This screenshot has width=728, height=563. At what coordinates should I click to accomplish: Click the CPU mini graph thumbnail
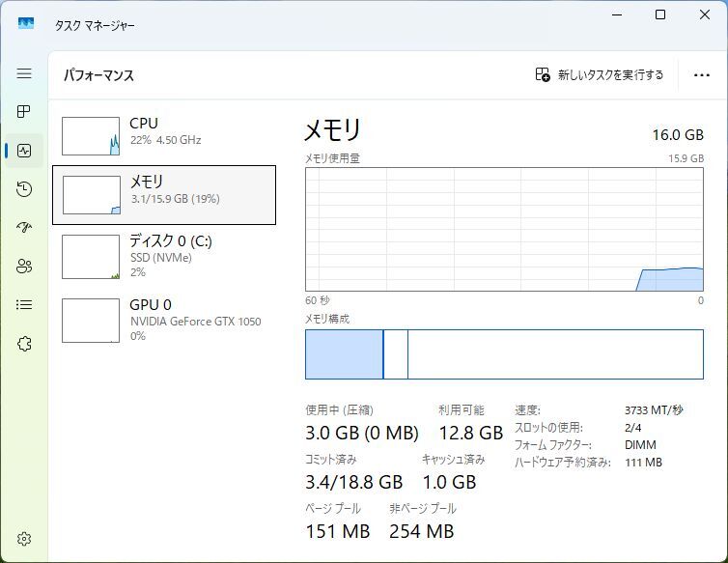click(x=91, y=136)
